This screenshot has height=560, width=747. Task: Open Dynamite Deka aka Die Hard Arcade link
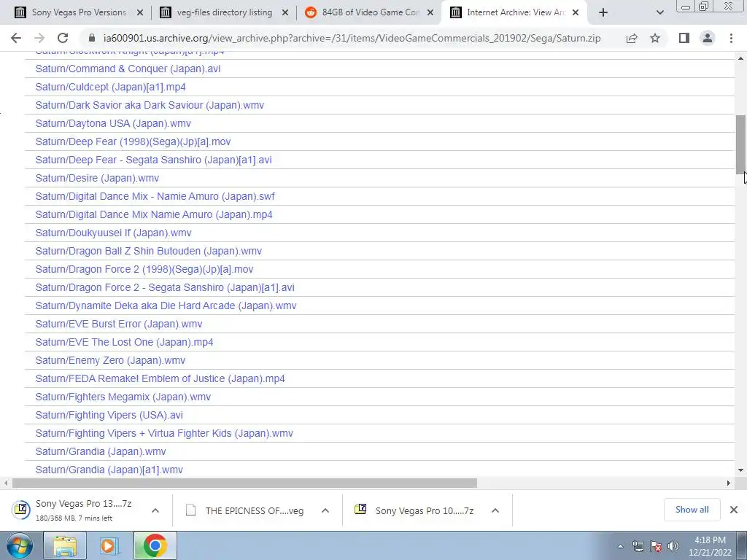pyautogui.click(x=166, y=306)
